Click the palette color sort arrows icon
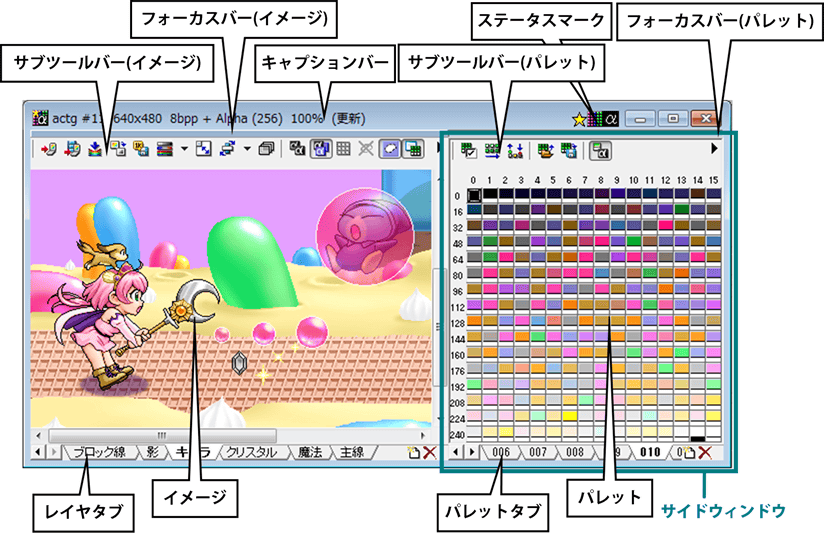 point(516,151)
